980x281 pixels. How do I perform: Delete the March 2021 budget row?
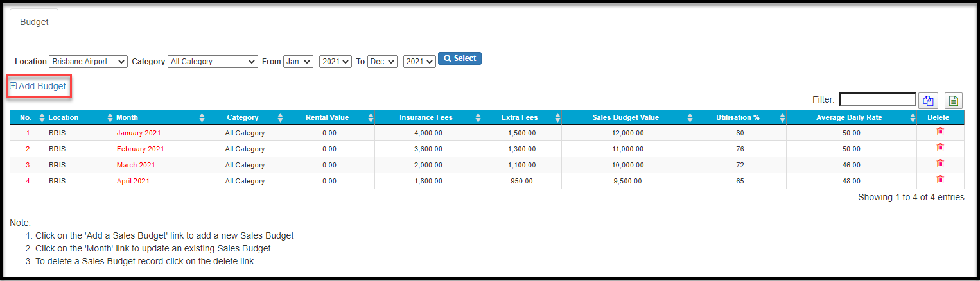[x=940, y=164]
